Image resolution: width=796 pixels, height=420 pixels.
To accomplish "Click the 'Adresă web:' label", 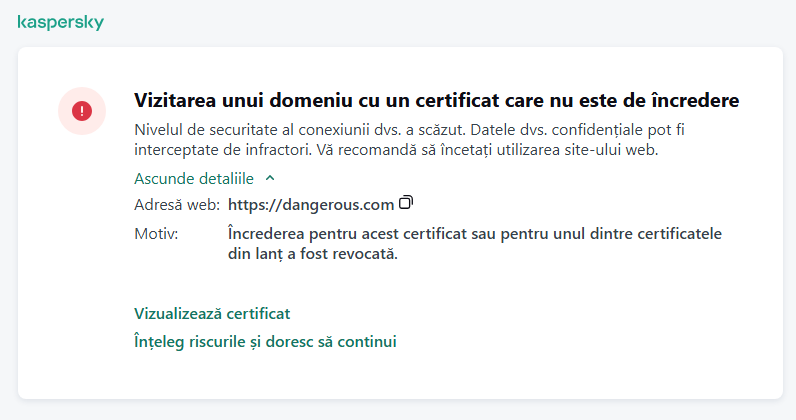I will [176, 204].
